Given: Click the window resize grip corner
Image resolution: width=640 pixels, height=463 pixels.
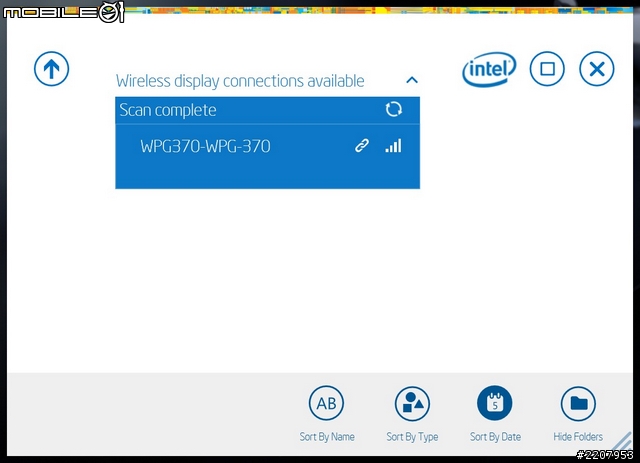Looking at the screenshot, I should [622, 443].
